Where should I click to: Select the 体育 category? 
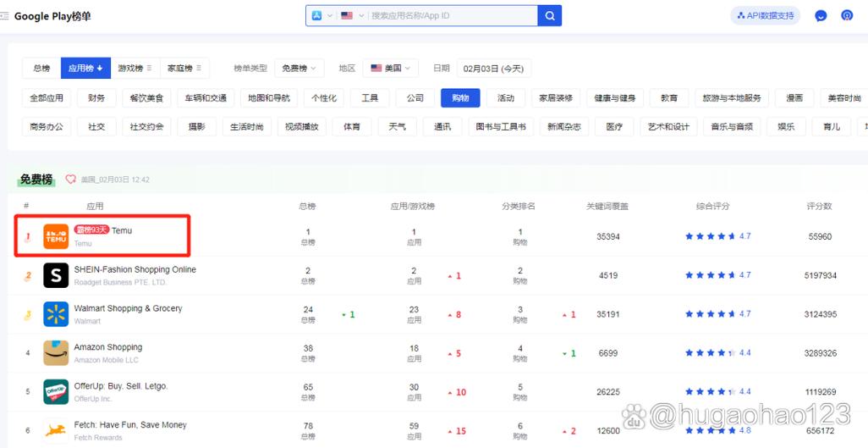[x=352, y=127]
